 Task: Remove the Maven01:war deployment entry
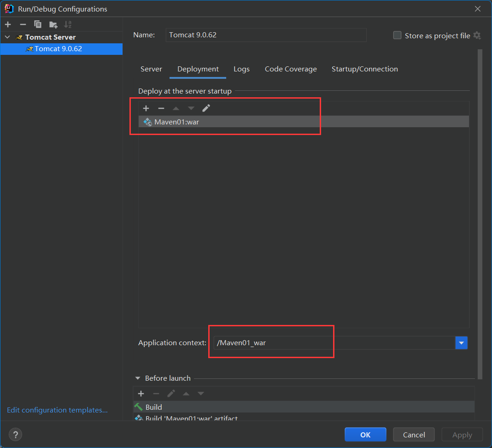161,108
